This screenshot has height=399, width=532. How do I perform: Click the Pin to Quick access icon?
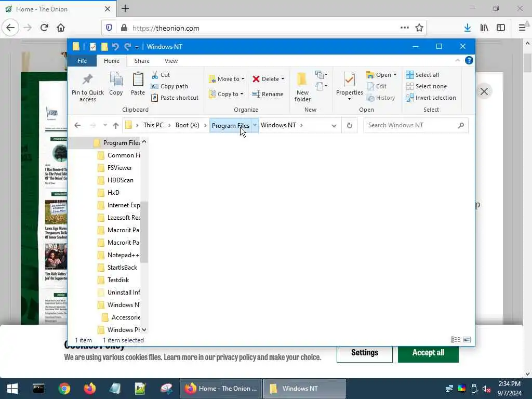[87, 79]
